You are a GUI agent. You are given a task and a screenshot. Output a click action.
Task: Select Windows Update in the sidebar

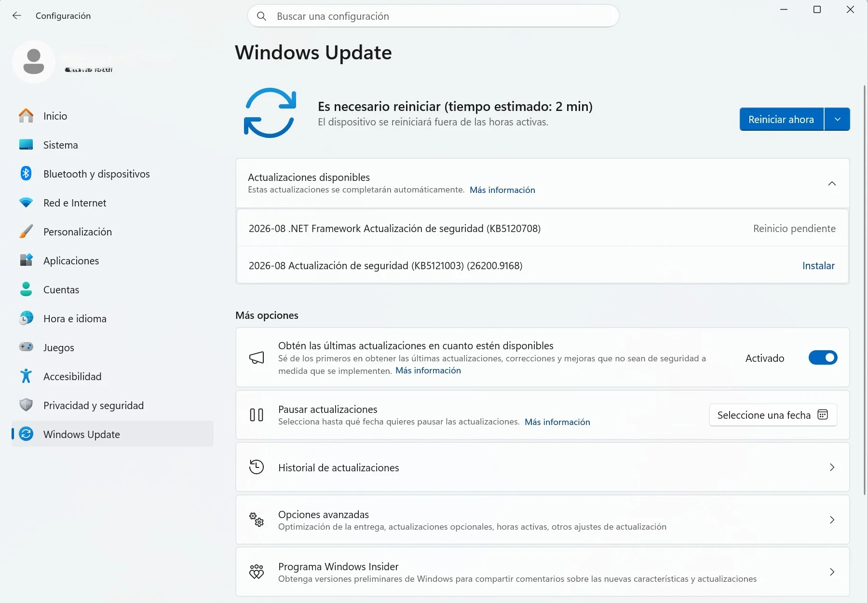pyautogui.click(x=112, y=434)
